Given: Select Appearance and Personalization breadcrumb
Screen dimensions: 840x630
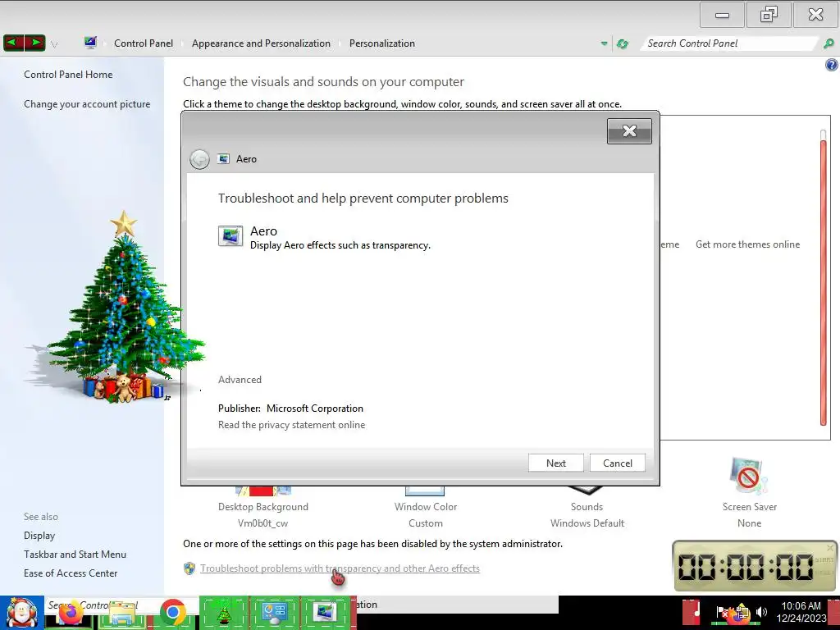Looking at the screenshot, I should point(261,43).
